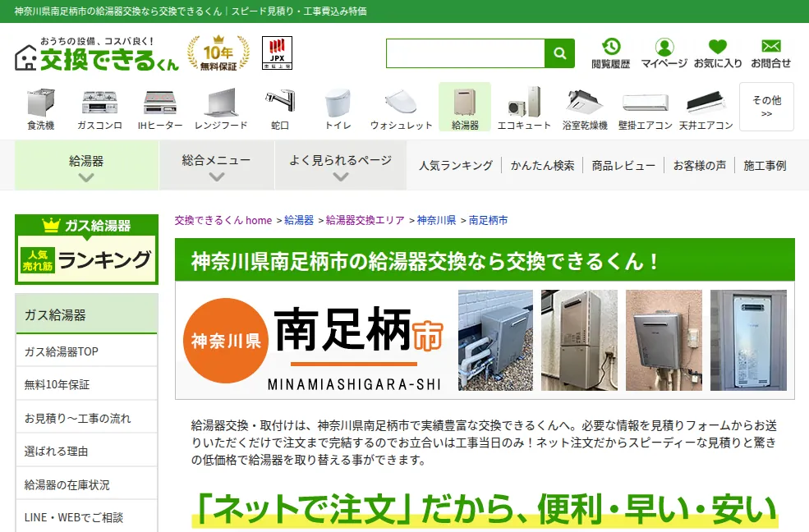
Task: Select the faucet category icon
Action: click(279, 102)
